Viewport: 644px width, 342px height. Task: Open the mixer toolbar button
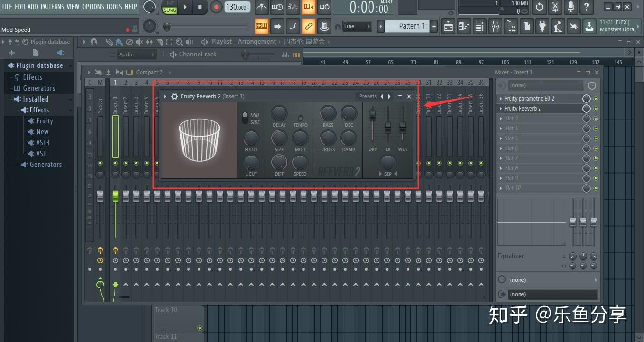496,27
